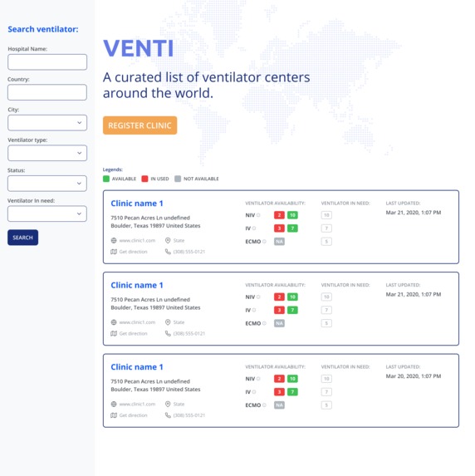The image size is (475, 476).
Task: Click phone icon in second clinic card
Action: tap(168, 333)
